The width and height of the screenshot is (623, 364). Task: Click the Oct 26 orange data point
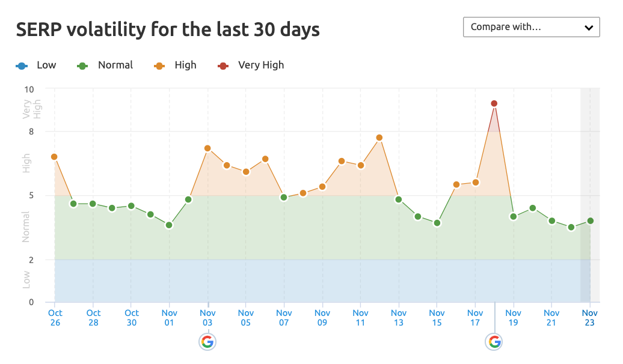(54, 157)
